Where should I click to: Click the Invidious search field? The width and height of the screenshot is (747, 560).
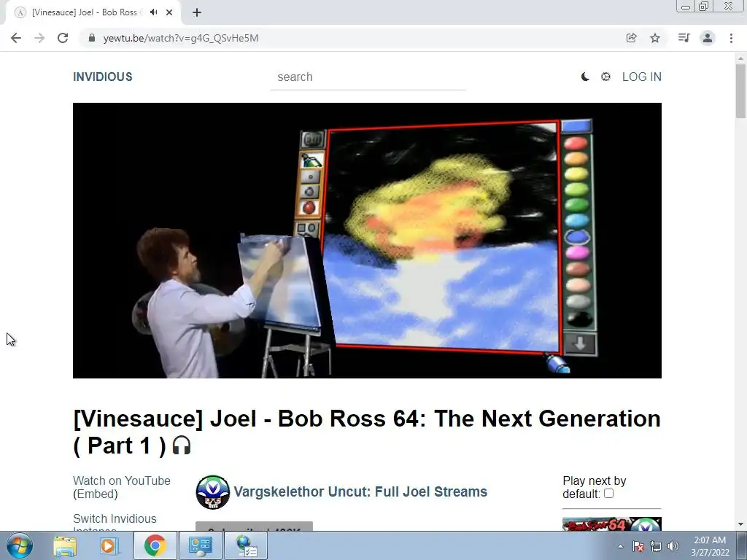point(368,77)
